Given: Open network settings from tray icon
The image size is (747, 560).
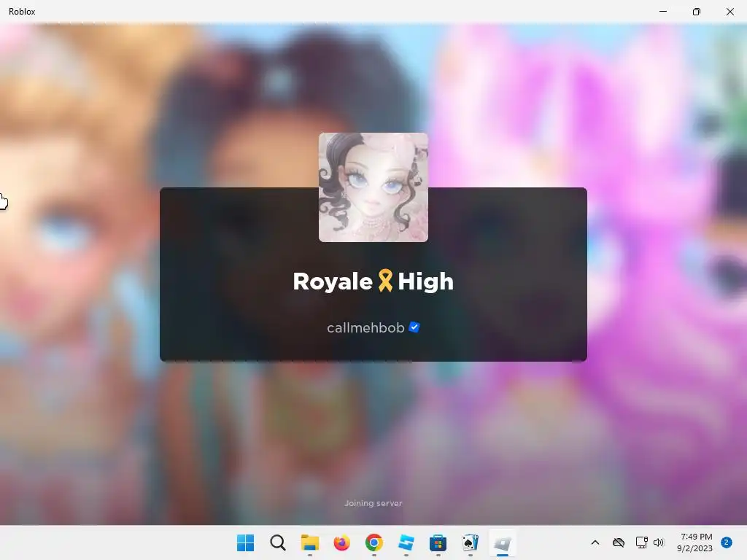Looking at the screenshot, I should pyautogui.click(x=641, y=542).
